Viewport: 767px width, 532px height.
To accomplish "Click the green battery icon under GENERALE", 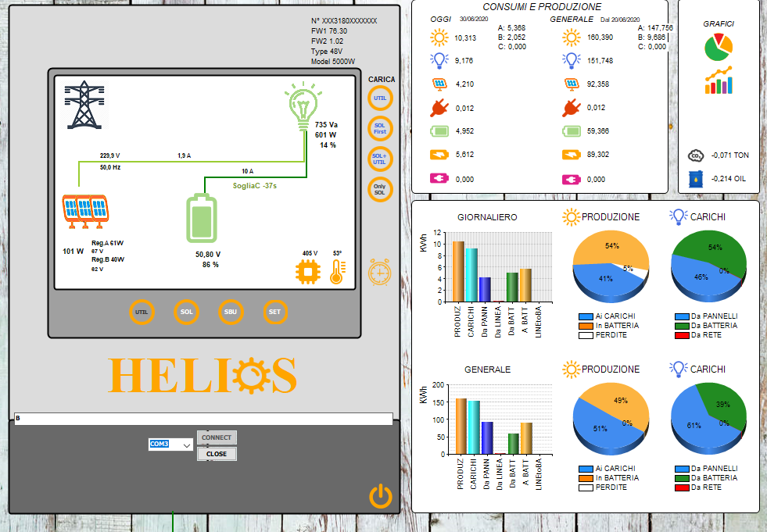I will tap(572, 131).
